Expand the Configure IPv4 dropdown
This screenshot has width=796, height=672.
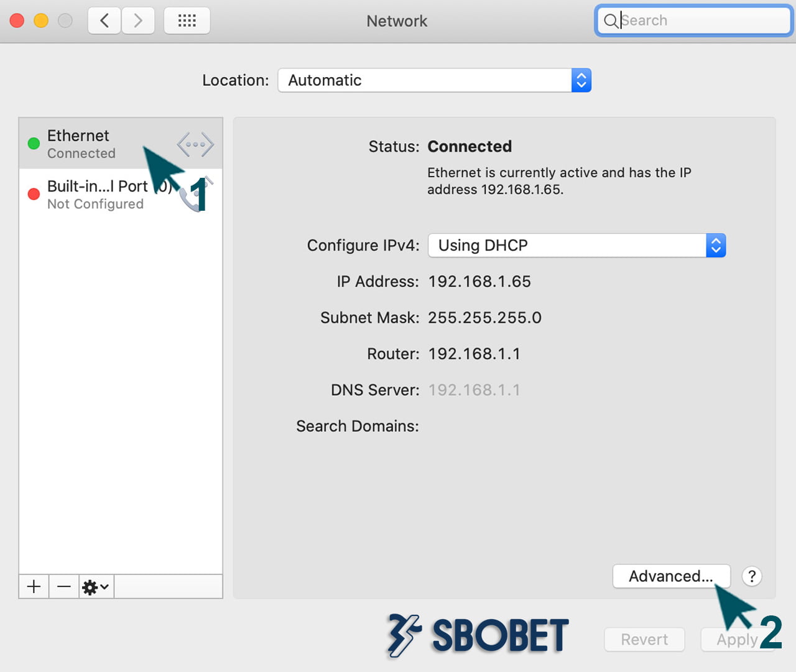pos(576,246)
